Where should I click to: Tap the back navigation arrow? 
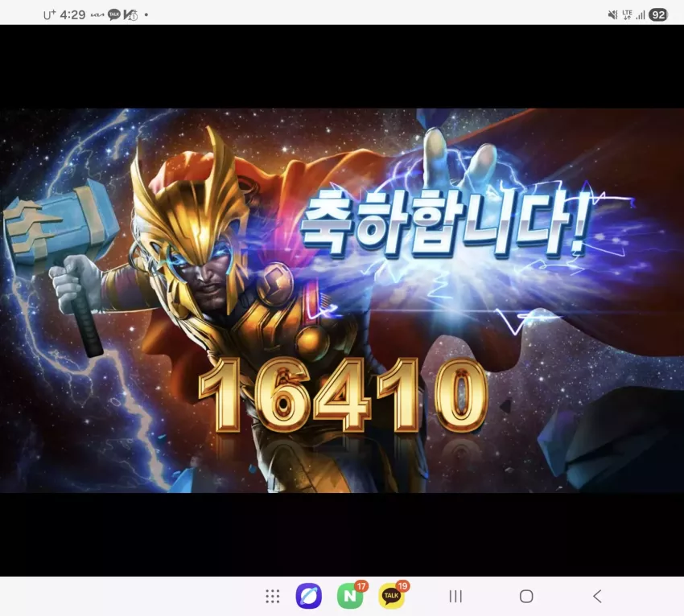[x=598, y=597]
